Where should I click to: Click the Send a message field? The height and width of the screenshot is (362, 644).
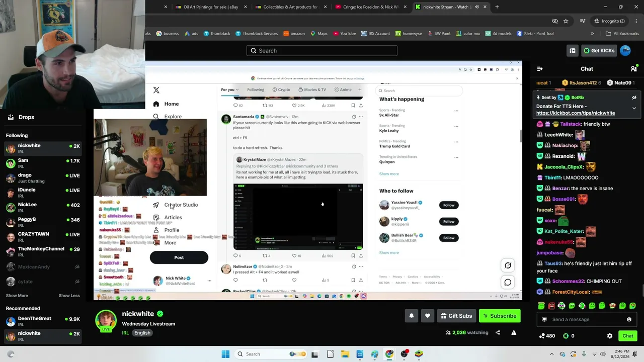click(587, 319)
